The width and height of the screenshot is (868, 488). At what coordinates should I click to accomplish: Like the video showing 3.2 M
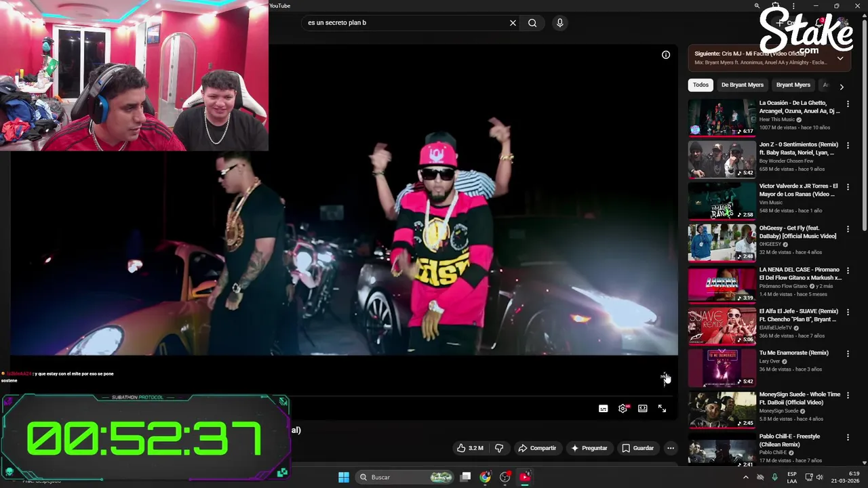click(470, 448)
